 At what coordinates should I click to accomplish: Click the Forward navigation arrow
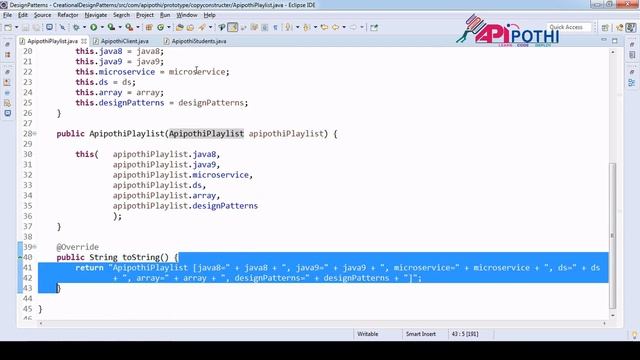(353, 27)
